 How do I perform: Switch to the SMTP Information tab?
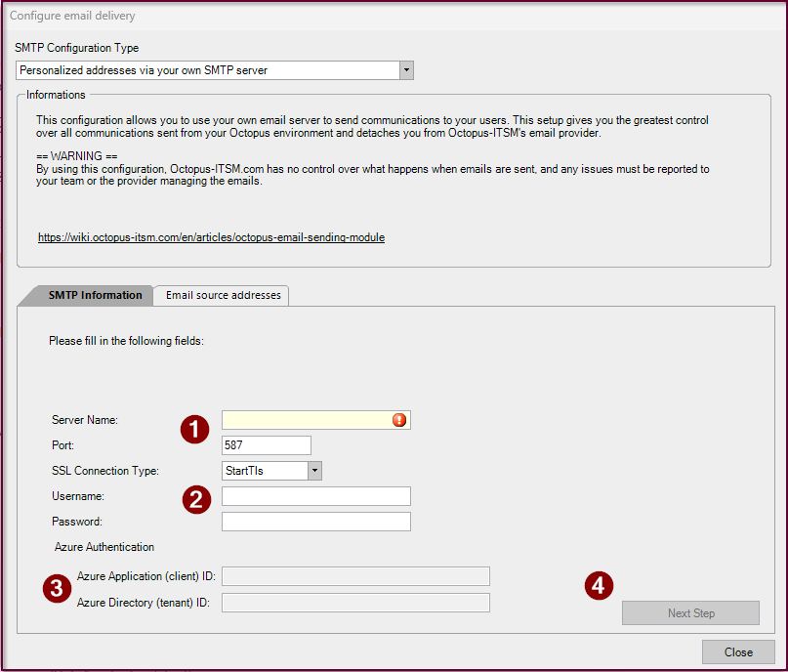tap(95, 295)
